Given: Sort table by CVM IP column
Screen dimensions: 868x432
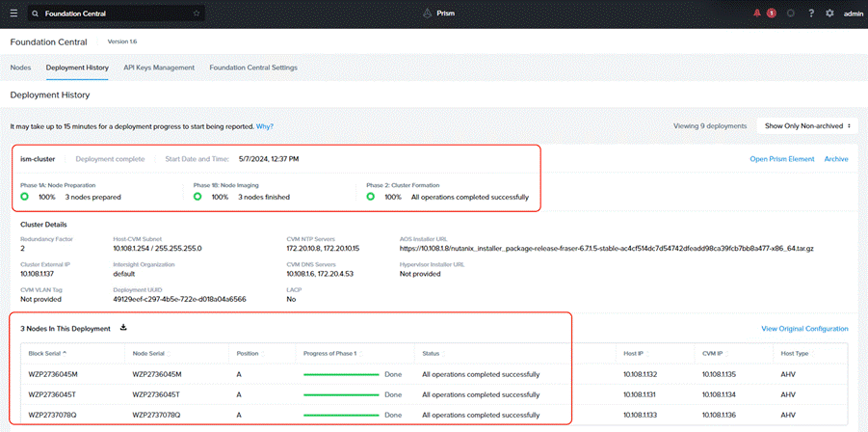Looking at the screenshot, I should pyautogui.click(x=717, y=353).
